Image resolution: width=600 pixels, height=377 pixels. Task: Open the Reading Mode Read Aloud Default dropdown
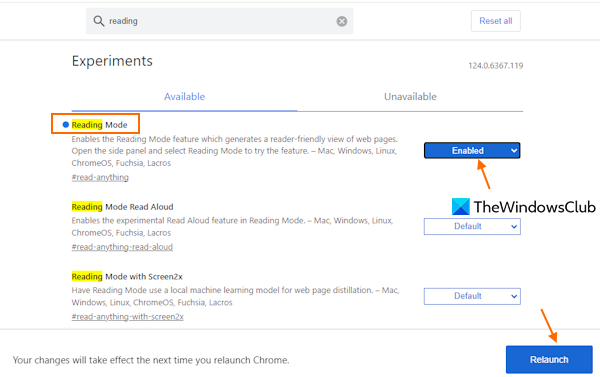472,226
